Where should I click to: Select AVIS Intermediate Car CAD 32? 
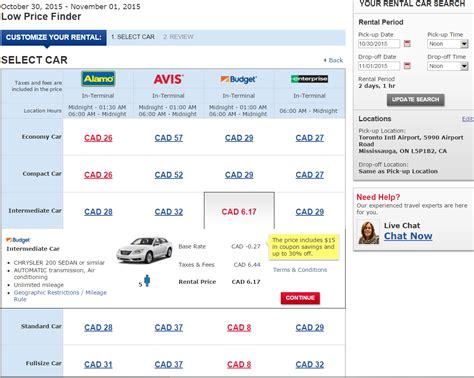click(169, 212)
